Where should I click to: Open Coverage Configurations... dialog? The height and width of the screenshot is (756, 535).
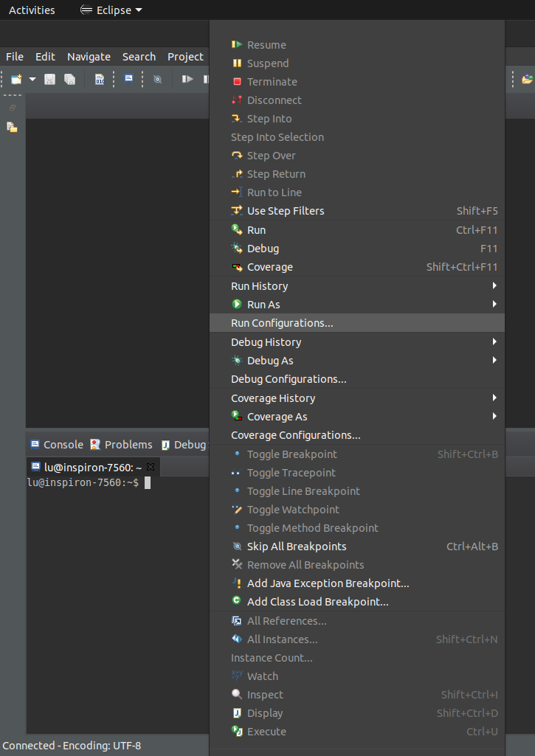(x=357, y=435)
